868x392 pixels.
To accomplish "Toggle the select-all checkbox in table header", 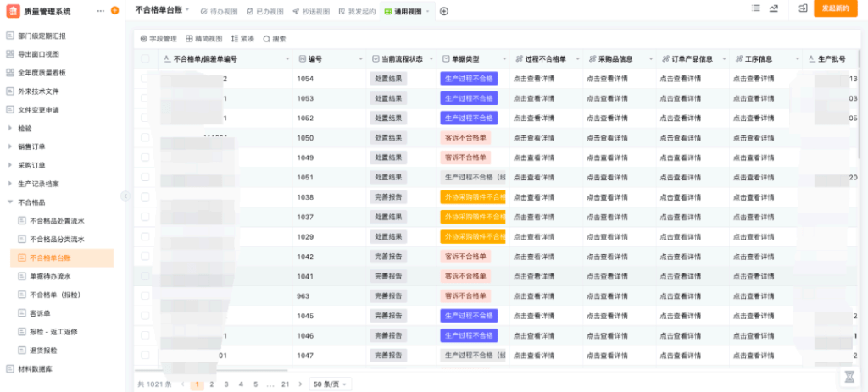I will tap(145, 59).
